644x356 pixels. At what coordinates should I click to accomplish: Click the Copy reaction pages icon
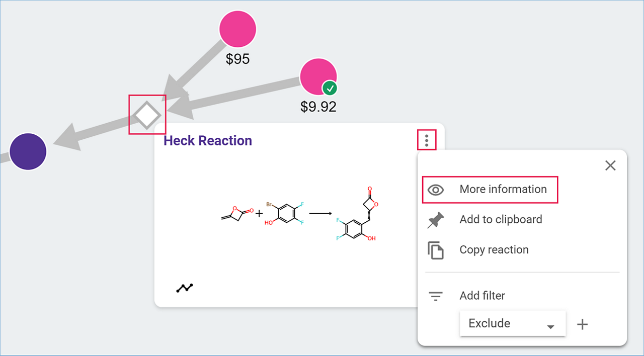pos(436,250)
